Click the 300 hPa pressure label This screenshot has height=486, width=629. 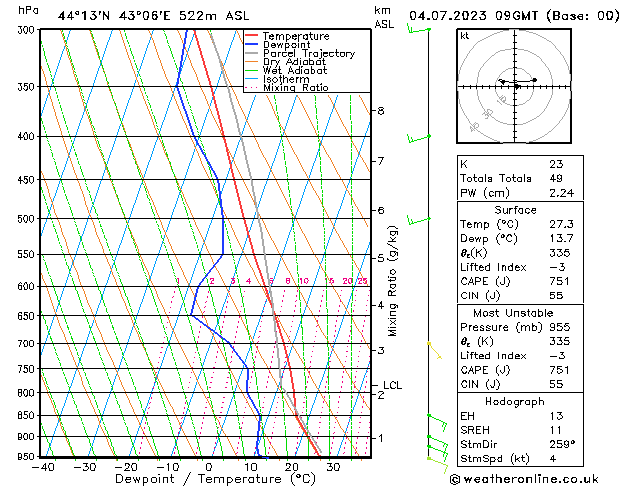click(28, 30)
